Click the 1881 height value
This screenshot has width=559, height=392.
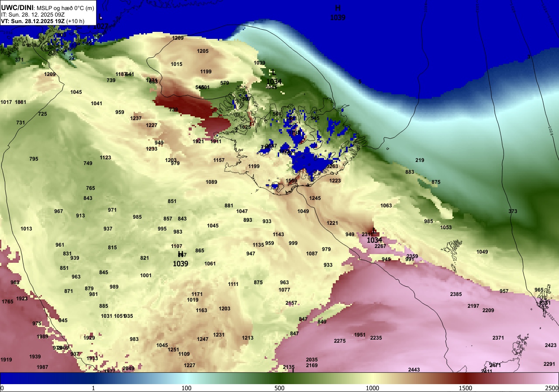point(21,102)
